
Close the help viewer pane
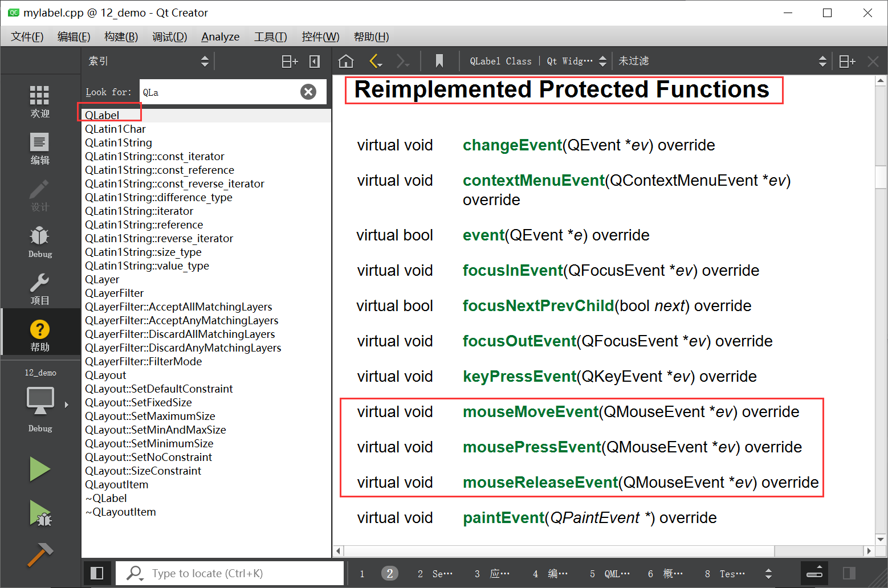pos(873,62)
